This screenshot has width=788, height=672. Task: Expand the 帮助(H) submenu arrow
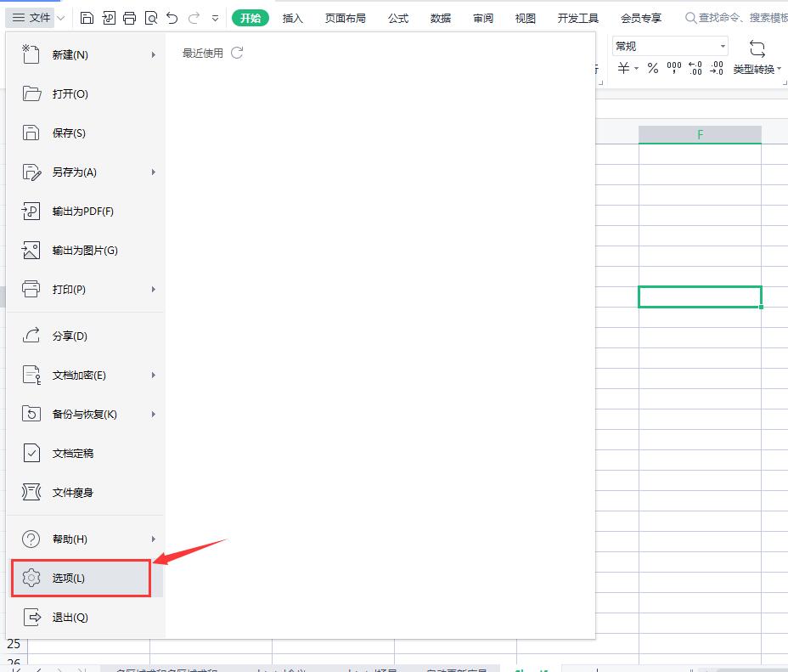pos(154,539)
